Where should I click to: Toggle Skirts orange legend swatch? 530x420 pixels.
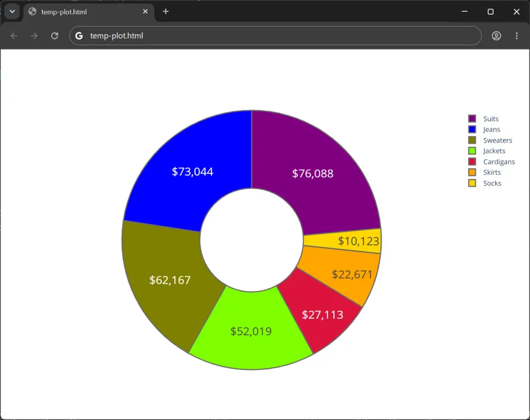472,173
